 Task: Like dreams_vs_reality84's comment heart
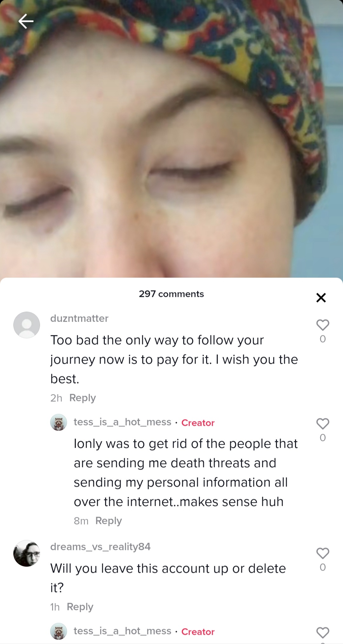[323, 553]
